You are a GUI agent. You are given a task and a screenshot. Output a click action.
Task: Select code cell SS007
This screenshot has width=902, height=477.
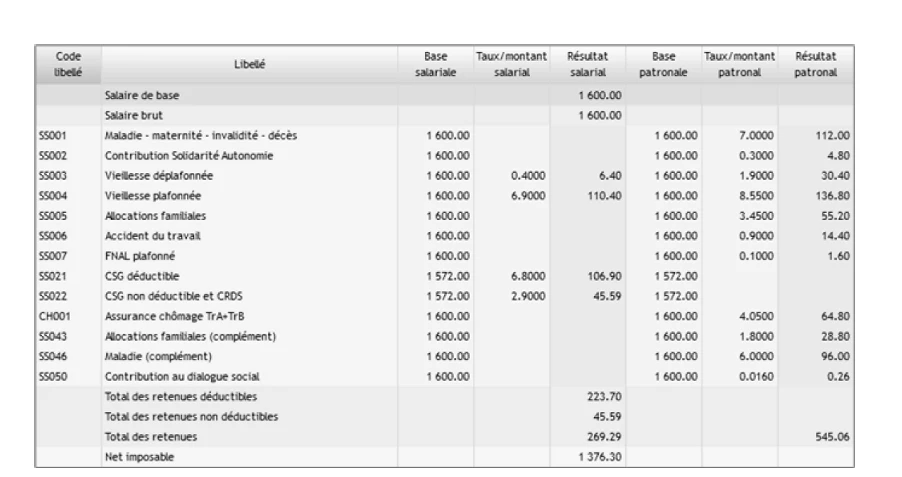pyautogui.click(x=52, y=257)
